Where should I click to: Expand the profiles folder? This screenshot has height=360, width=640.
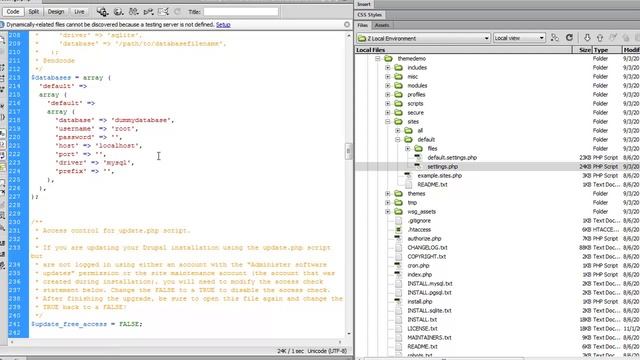tap(387, 95)
